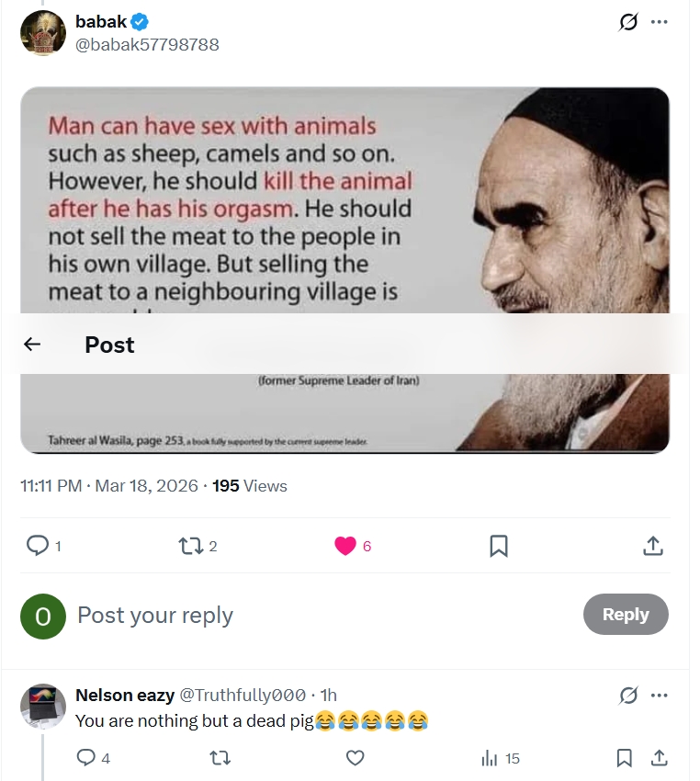Open Grok icon on Nelson eazy's reply
Image resolution: width=700 pixels, height=781 pixels.
[x=628, y=696]
